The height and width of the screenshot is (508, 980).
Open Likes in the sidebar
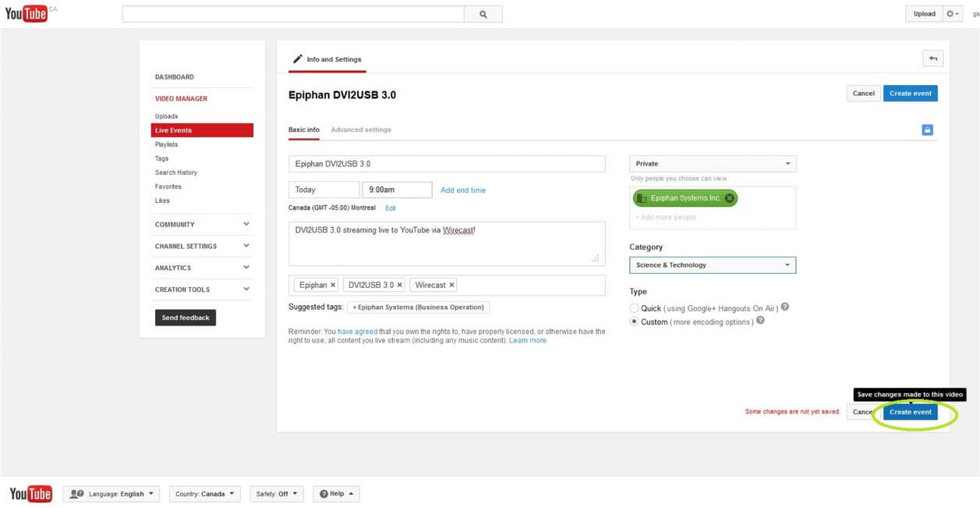162,201
